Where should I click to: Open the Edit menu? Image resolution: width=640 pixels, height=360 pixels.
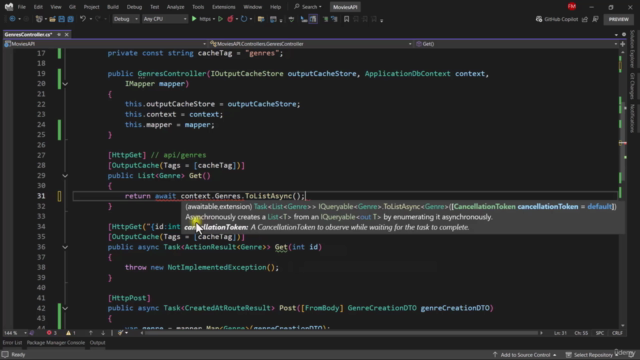(38, 7)
